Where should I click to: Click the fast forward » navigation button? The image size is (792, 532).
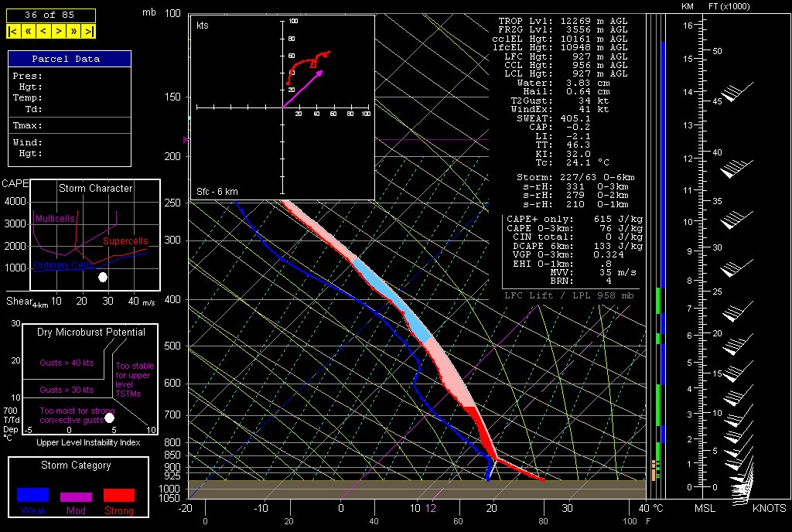tap(74, 32)
